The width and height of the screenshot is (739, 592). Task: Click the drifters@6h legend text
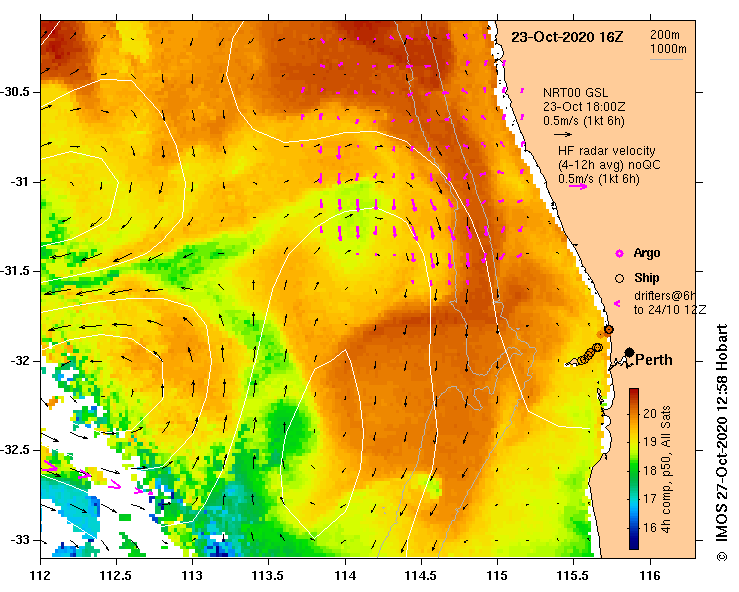(665, 296)
